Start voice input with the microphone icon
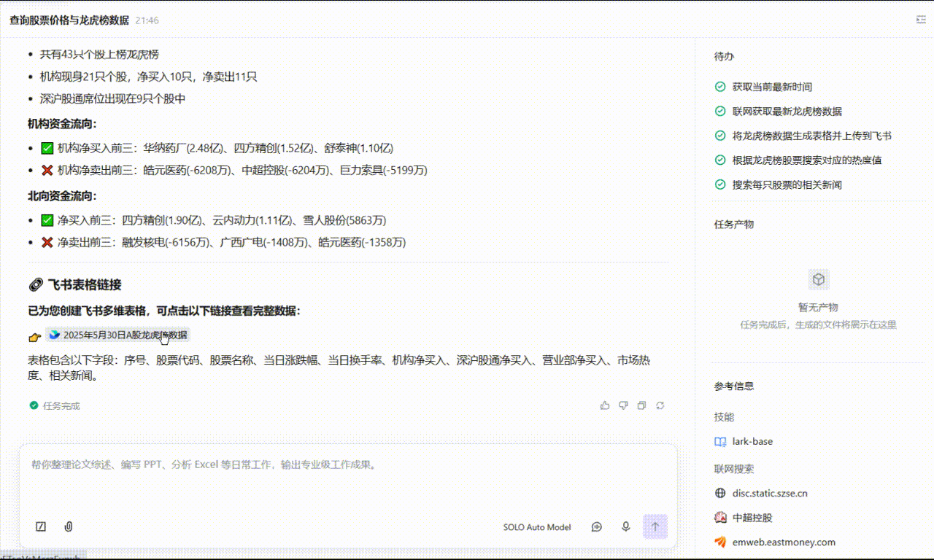Image resolution: width=934 pixels, height=560 pixels. (625, 526)
